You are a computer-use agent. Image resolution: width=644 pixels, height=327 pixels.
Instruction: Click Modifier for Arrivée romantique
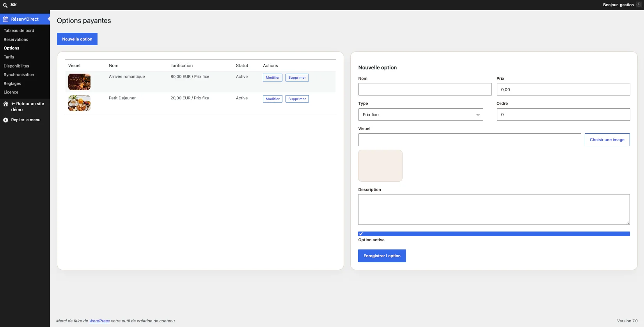click(273, 78)
